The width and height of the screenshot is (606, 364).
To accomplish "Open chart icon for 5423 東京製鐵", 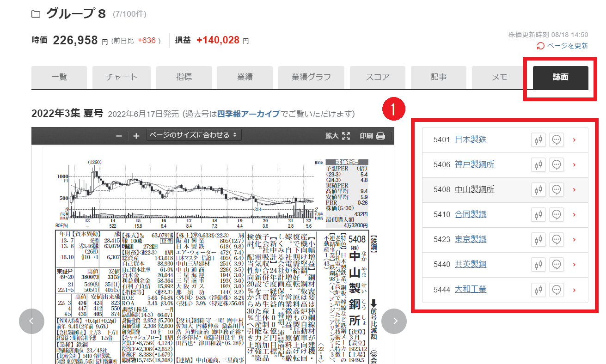I will (538, 240).
